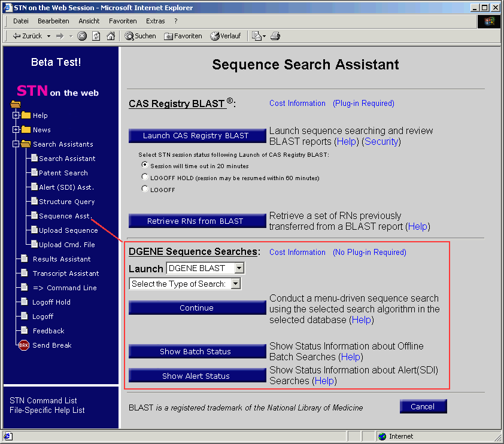Click the Stop loading toolbar icon
This screenshot has height=444, width=504.
pos(82,36)
